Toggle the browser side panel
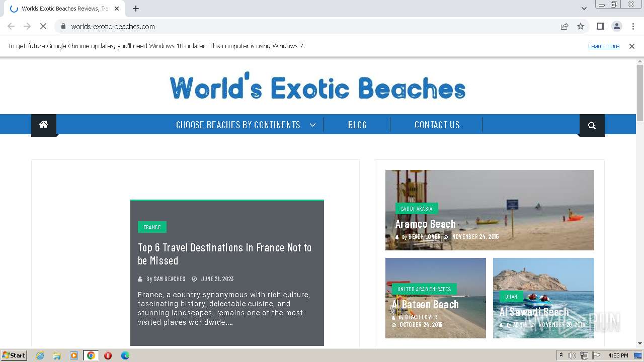 (600, 27)
